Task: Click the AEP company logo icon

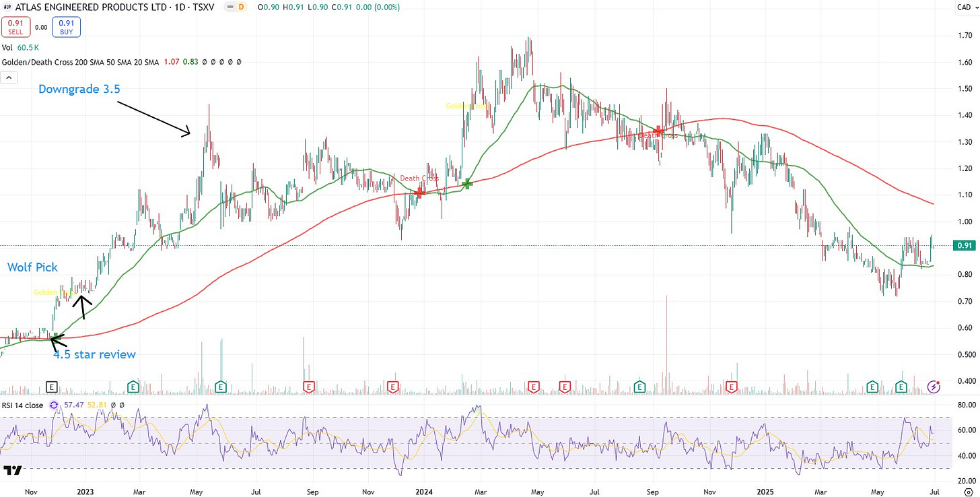Action: click(7, 7)
